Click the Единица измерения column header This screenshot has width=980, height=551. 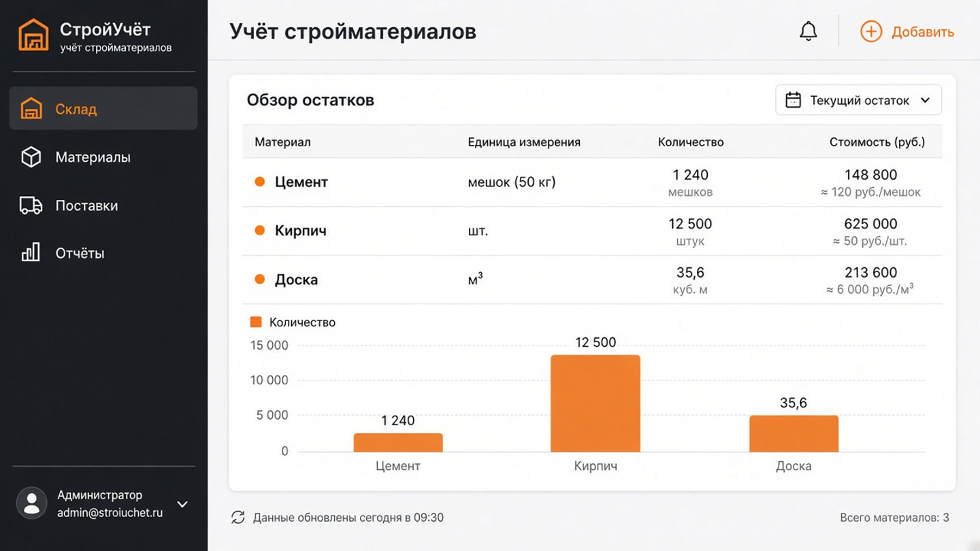click(x=524, y=142)
